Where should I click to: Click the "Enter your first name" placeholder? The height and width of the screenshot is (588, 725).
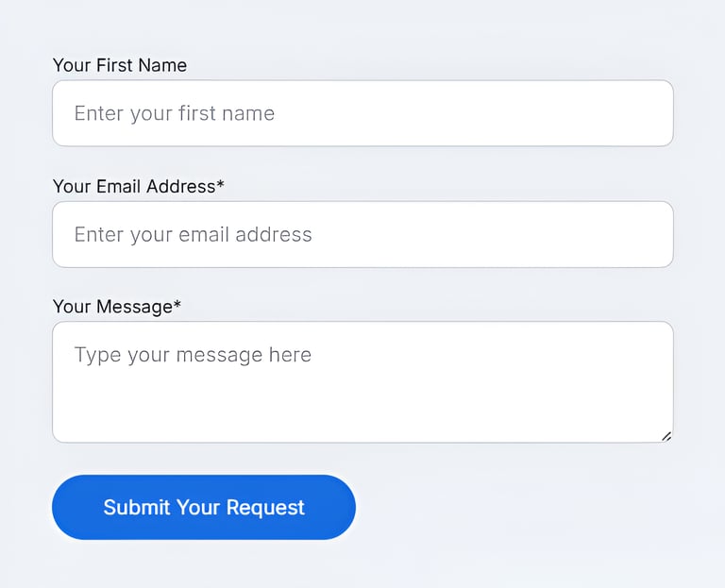tap(175, 113)
